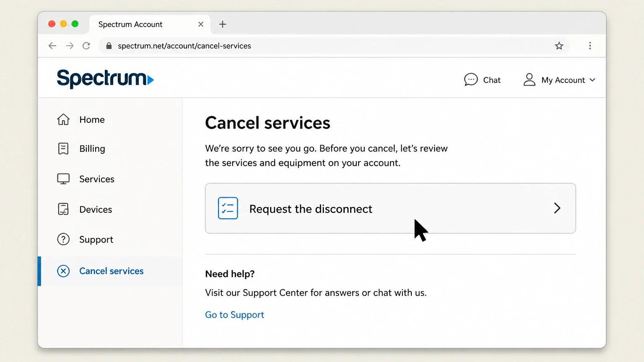Click the Need help? heading
This screenshot has width=644, height=362.
[230, 274]
